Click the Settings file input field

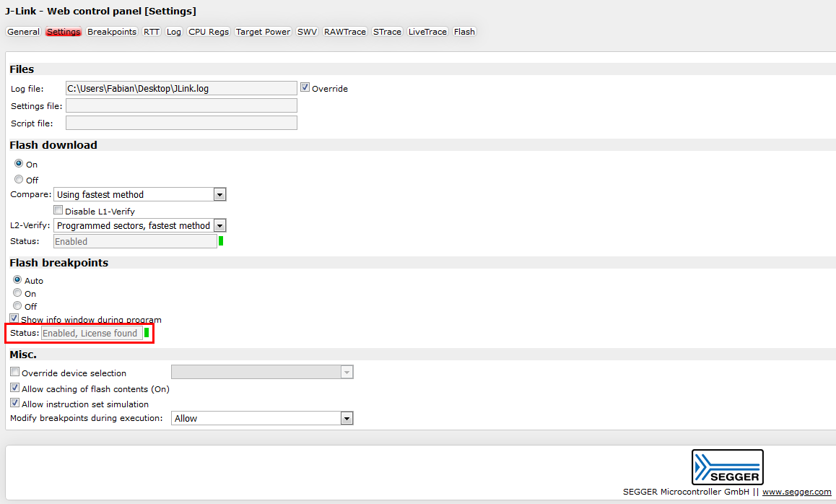(181, 105)
